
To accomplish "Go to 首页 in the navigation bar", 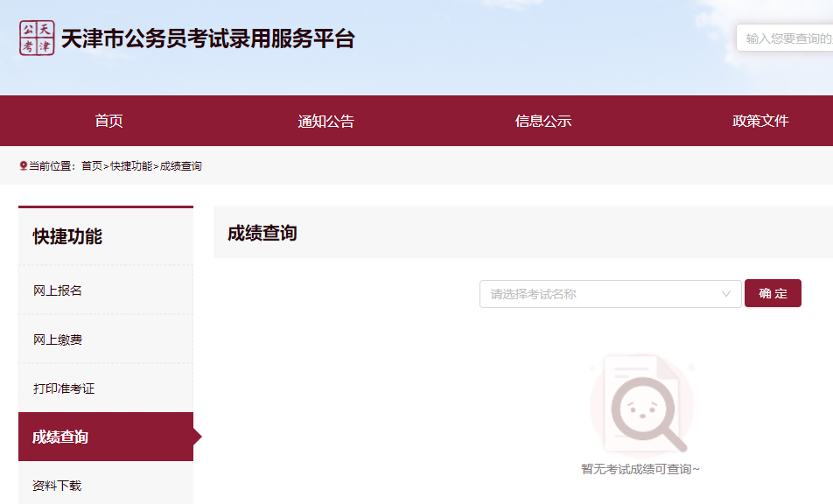I will 108,122.
